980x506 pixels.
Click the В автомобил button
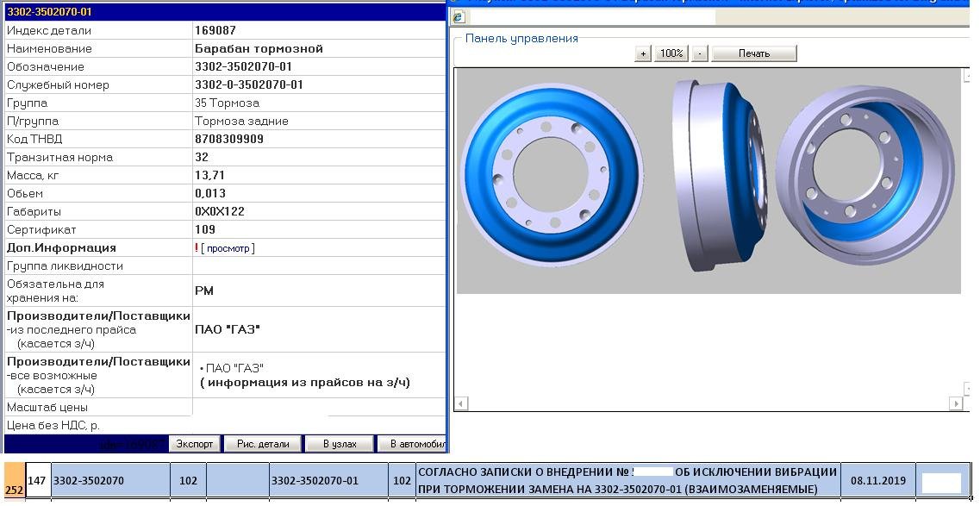[x=412, y=444]
